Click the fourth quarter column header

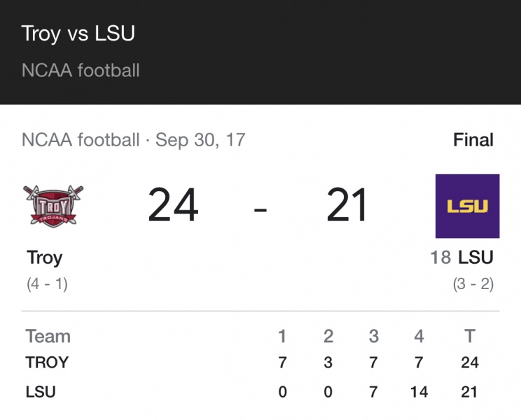point(419,336)
